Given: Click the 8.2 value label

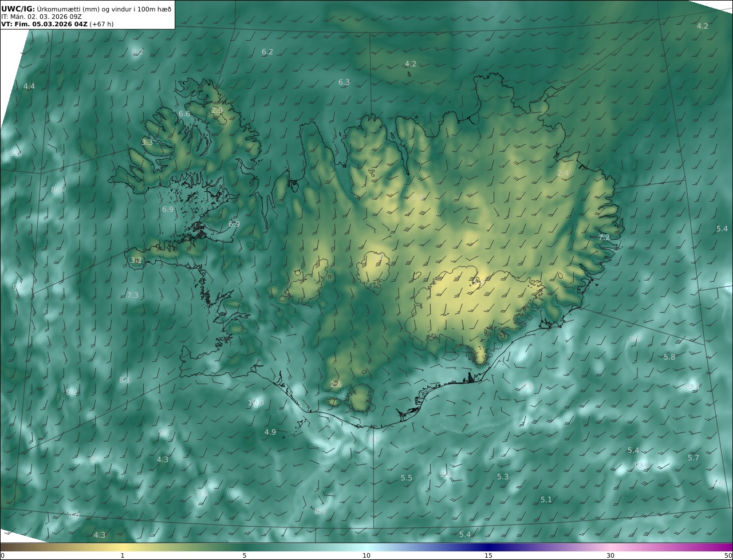Looking at the screenshot, I should click(x=137, y=52).
